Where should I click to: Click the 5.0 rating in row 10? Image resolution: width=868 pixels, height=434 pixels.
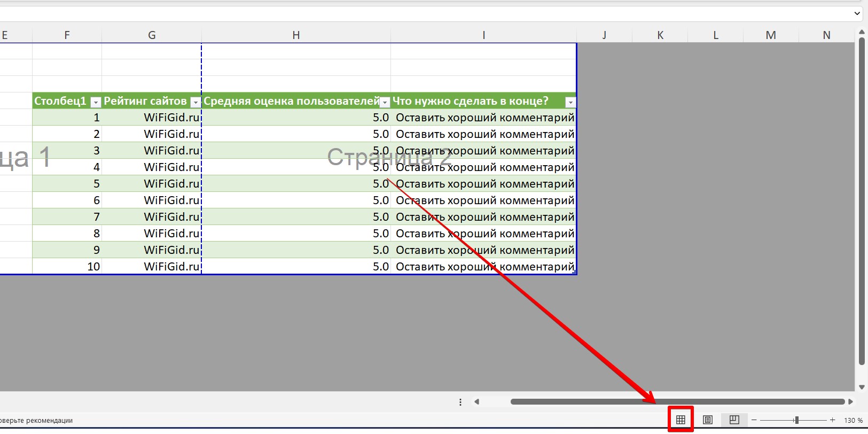(296, 267)
